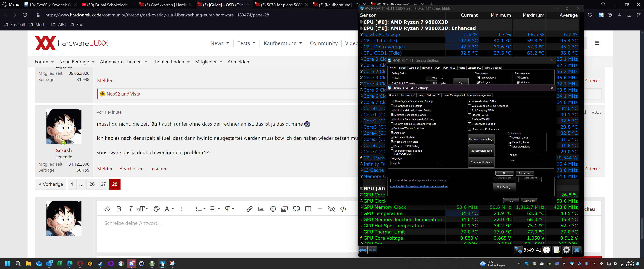Screen dimensions: 644x269
Task: Open the Driver Management tab
Action: tap(454, 95)
